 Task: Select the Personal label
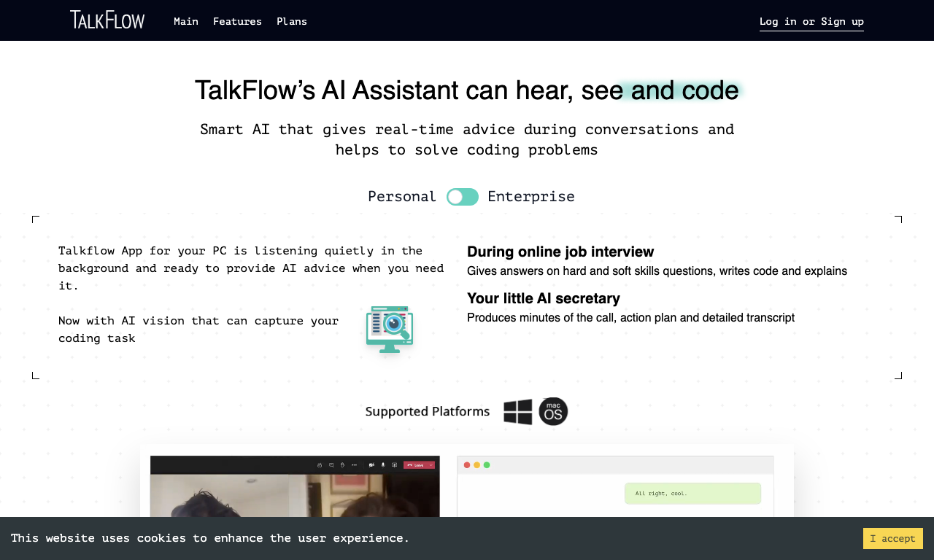pyautogui.click(x=402, y=196)
